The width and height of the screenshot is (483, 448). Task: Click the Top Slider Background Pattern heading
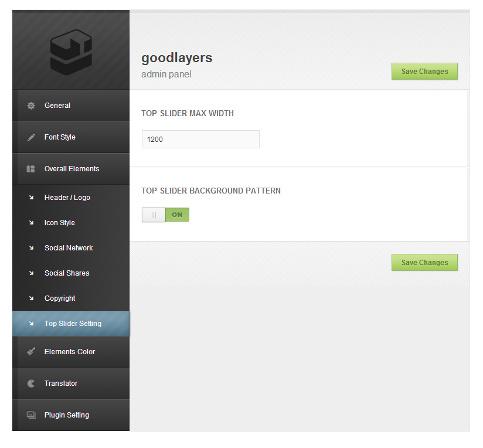[x=211, y=191]
